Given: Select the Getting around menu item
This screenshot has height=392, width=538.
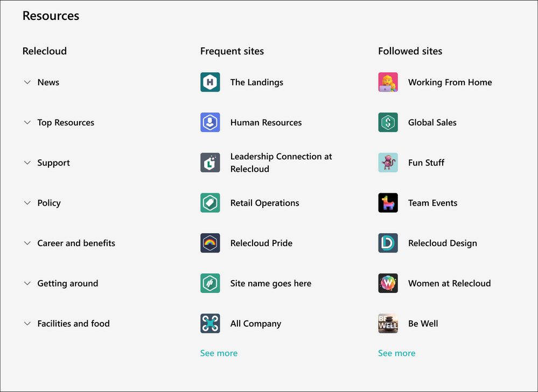Looking at the screenshot, I should click(67, 283).
